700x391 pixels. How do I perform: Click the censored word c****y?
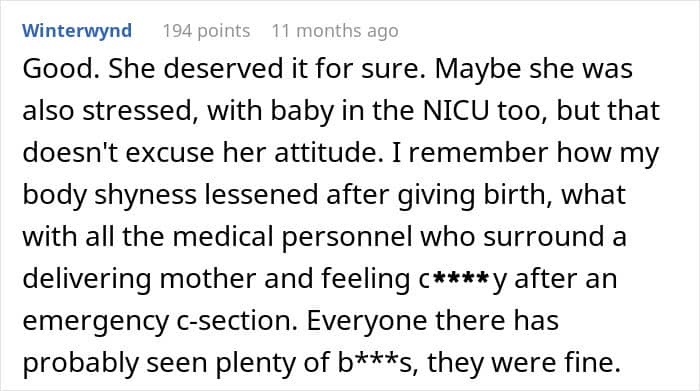point(463,279)
